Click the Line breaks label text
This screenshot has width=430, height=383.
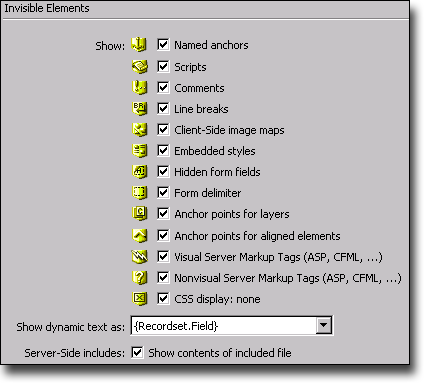click(201, 109)
